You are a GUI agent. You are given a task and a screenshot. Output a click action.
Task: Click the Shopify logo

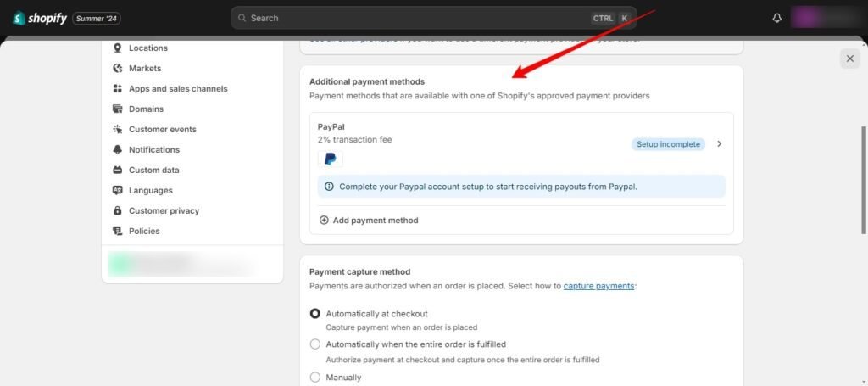coord(39,19)
